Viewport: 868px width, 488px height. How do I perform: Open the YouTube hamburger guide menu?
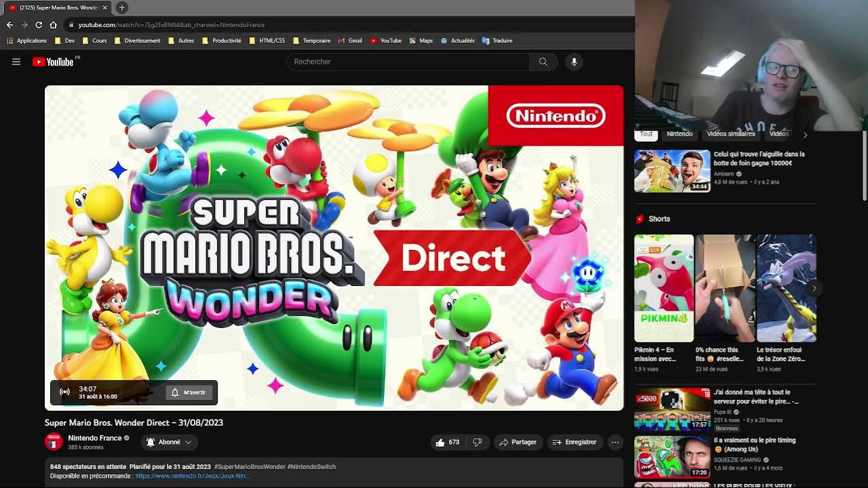(x=16, y=62)
